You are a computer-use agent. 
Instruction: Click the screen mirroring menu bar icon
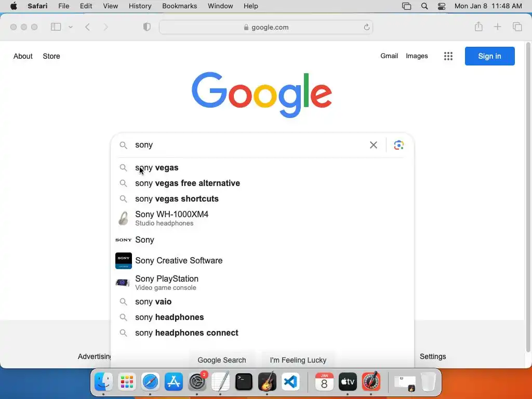[x=406, y=6]
